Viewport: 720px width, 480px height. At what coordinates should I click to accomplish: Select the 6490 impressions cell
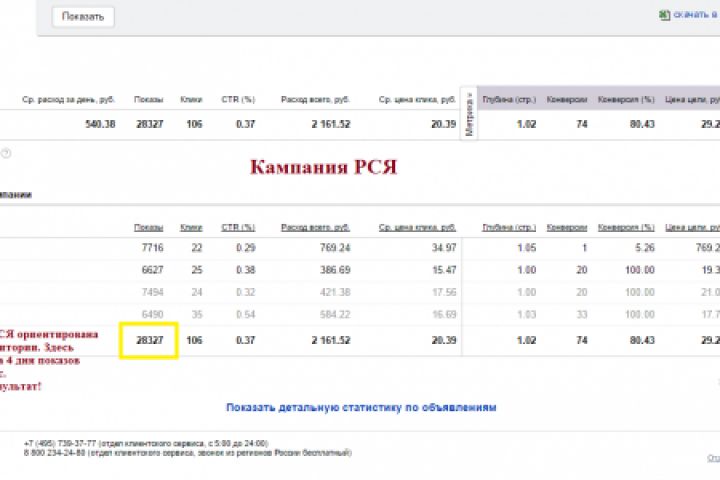[152, 315]
